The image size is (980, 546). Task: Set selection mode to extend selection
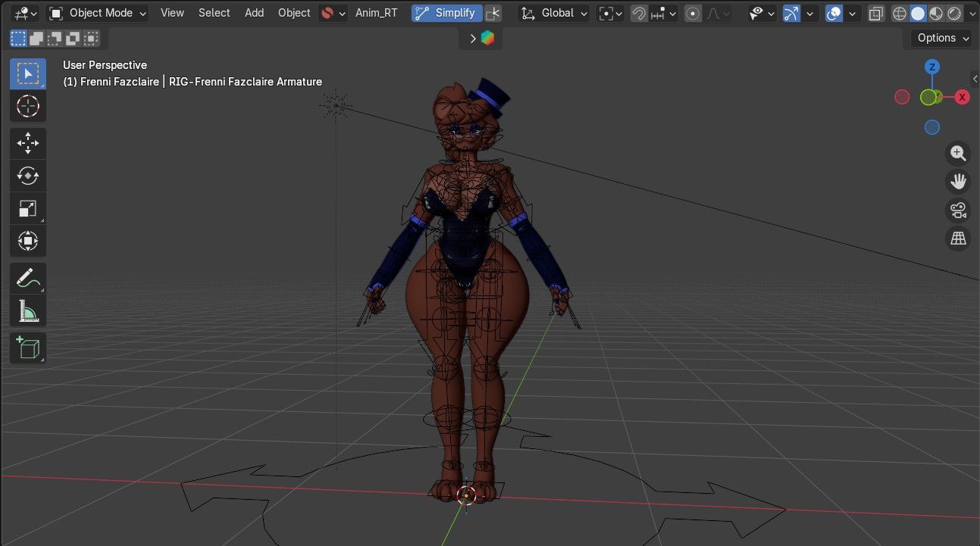36,38
